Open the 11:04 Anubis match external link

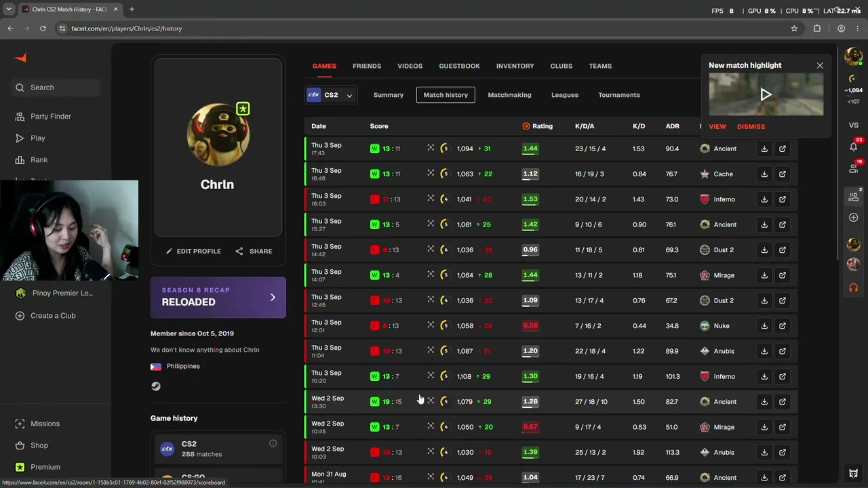coord(783,351)
